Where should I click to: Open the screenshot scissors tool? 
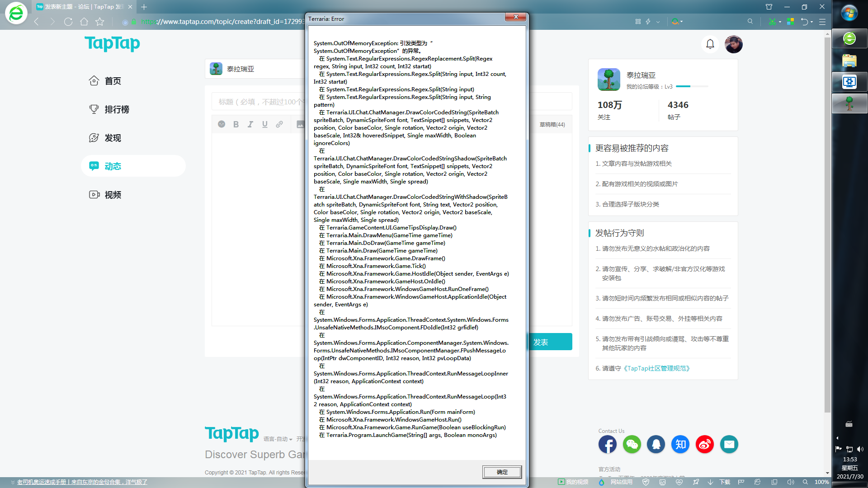click(x=772, y=22)
